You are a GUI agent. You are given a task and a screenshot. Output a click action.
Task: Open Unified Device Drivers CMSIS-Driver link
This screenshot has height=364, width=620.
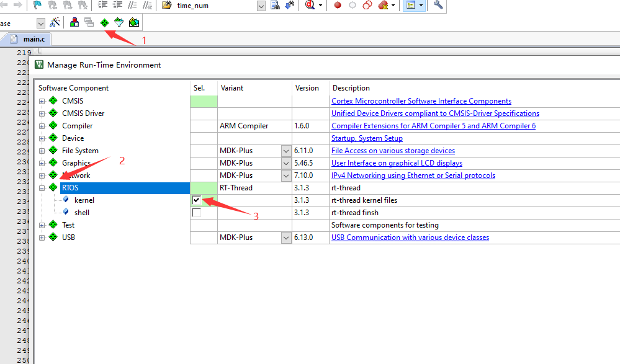(x=435, y=113)
